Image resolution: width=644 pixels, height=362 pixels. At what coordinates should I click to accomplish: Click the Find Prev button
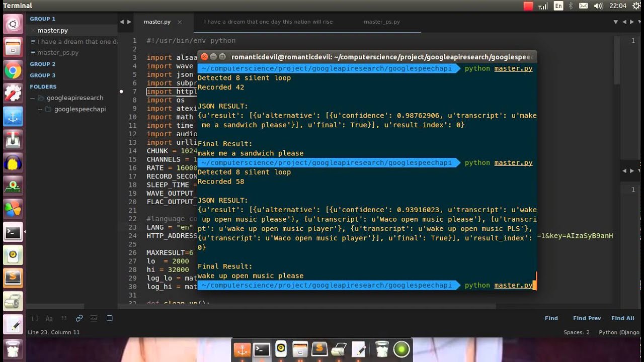587,318
